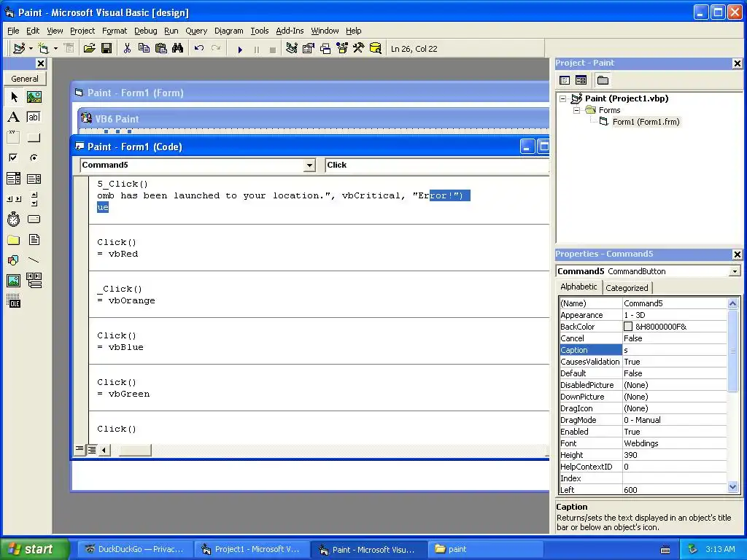Select the DirListBox folder control tool

(14, 239)
